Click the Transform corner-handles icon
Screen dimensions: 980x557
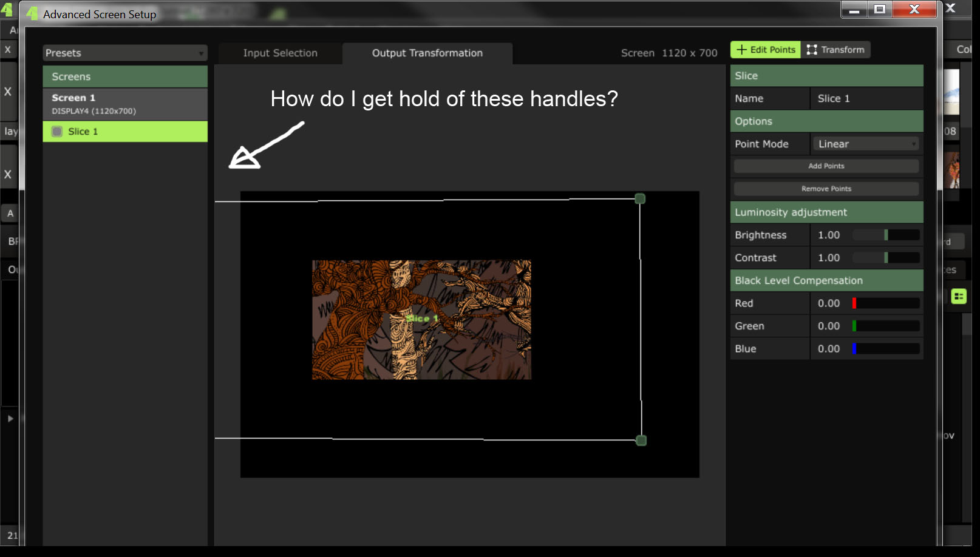(x=812, y=50)
